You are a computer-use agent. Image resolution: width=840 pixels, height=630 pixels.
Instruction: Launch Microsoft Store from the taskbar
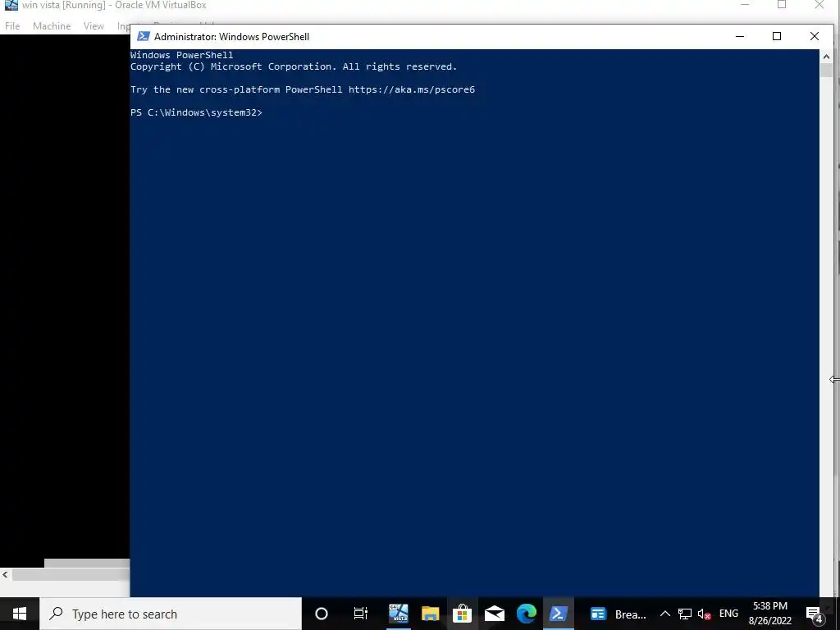462,614
